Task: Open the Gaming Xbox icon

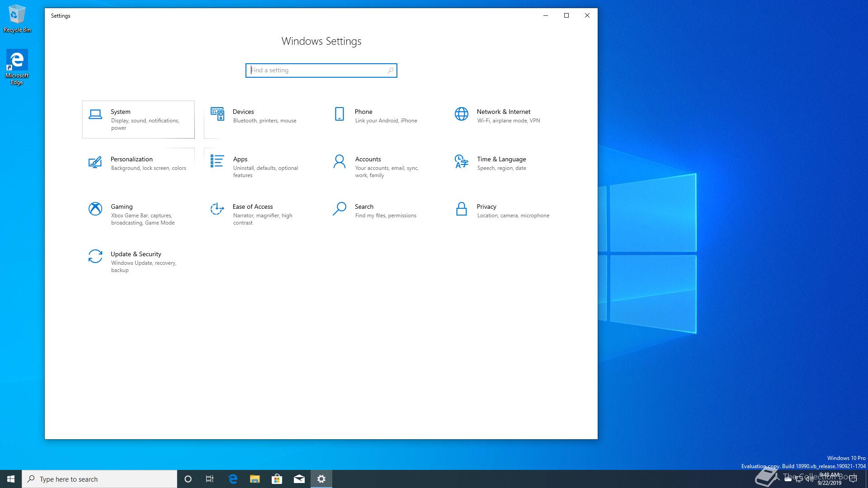Action: [95, 209]
